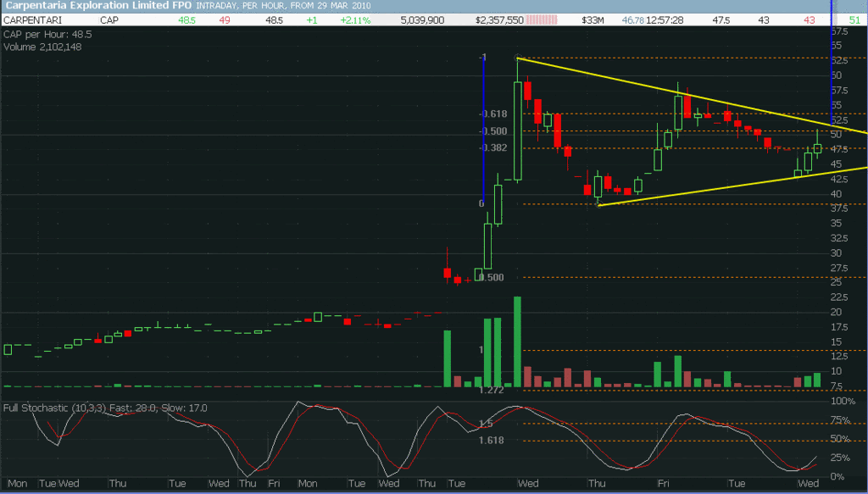868x494 pixels.
Task: Select the 0.382 Fibonacci level label
Action: [493, 147]
